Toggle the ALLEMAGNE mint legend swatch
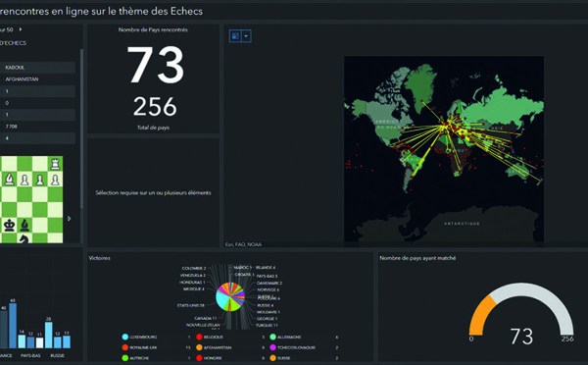Image resolution: width=588 pixels, height=365 pixels. [273, 337]
